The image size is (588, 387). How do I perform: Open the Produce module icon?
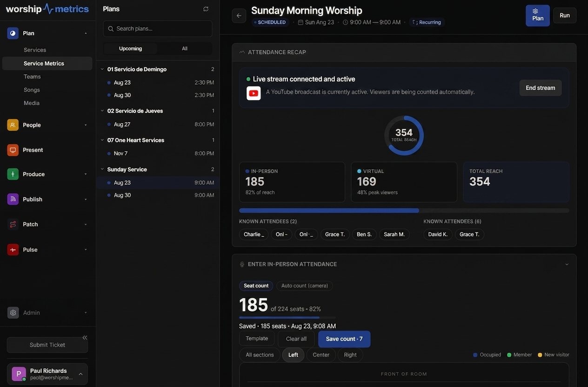coord(13,174)
